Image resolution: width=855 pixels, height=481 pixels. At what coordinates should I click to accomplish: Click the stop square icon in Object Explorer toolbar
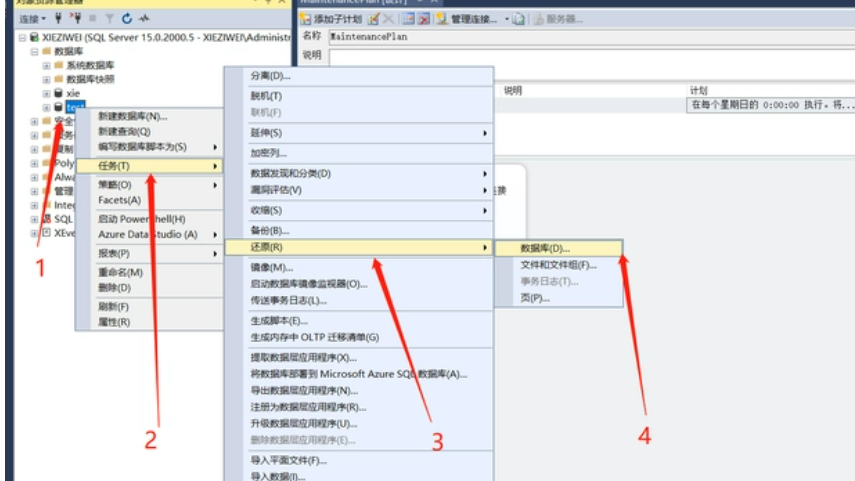point(93,19)
